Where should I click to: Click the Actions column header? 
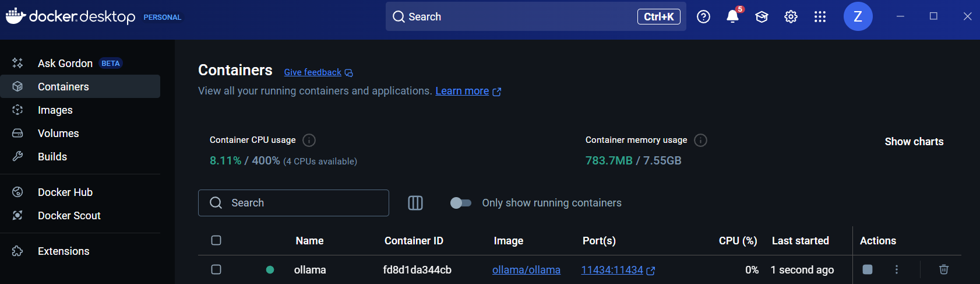pyautogui.click(x=878, y=241)
